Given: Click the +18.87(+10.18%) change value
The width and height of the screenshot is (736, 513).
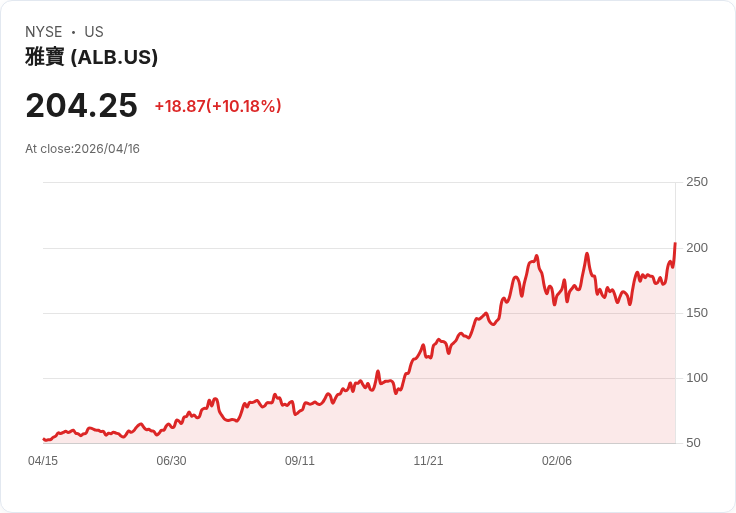Looking at the screenshot, I should tap(218, 106).
